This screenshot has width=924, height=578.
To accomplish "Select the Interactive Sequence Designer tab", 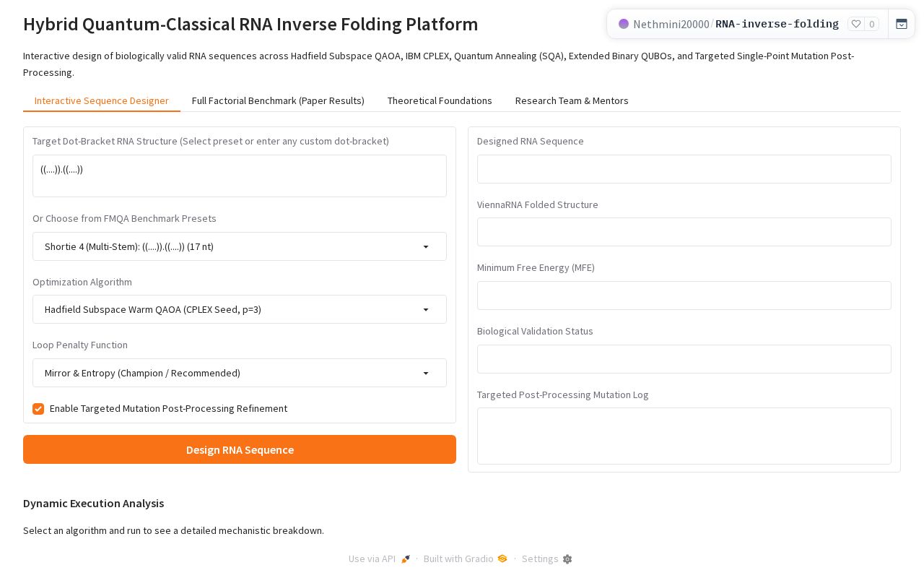I will tap(102, 100).
